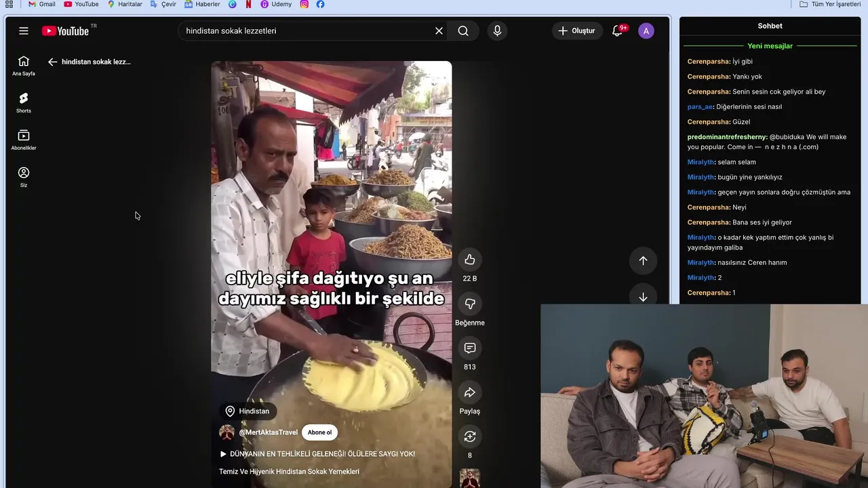The width and height of the screenshot is (868, 488).
Task: Go to Ana Sayfa in sidebar
Action: point(24,66)
